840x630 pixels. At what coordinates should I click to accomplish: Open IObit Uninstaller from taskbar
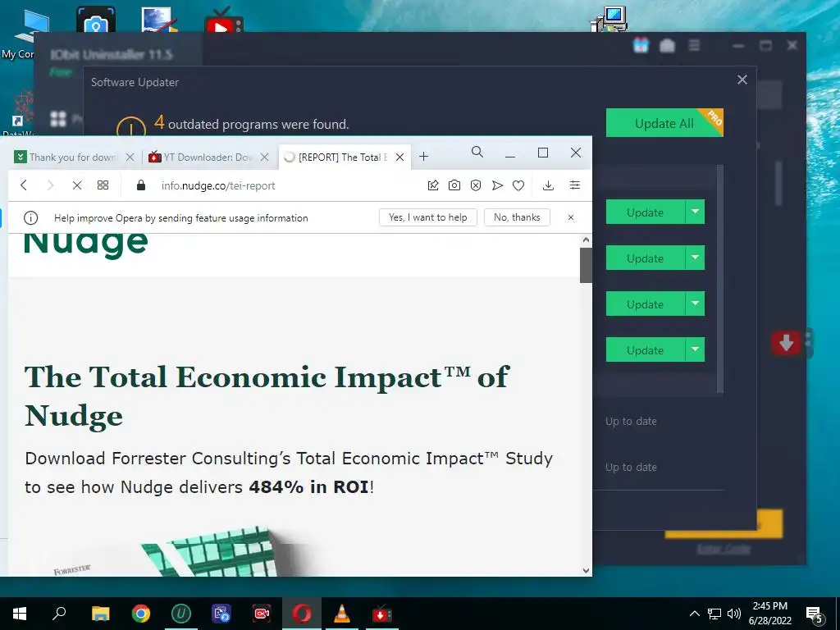coord(181,614)
